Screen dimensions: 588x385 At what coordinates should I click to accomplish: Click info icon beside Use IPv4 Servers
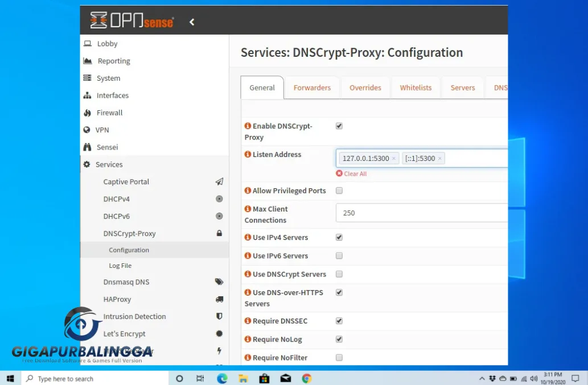pos(248,237)
